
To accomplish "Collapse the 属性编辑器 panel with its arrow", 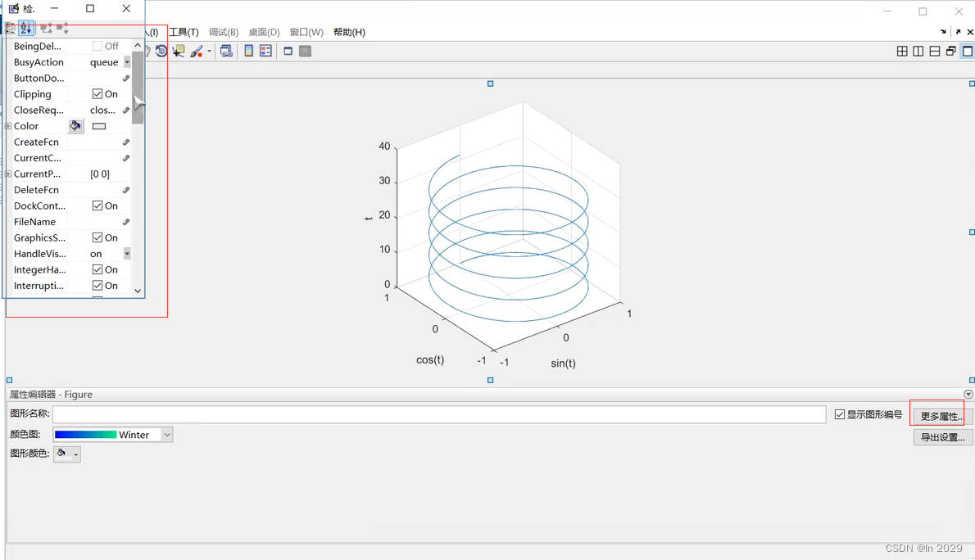I will 968,394.
